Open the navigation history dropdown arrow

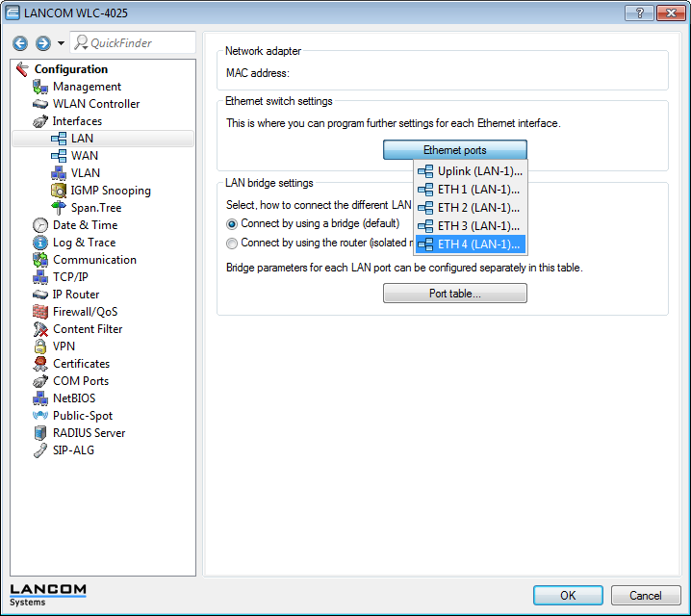pos(62,43)
